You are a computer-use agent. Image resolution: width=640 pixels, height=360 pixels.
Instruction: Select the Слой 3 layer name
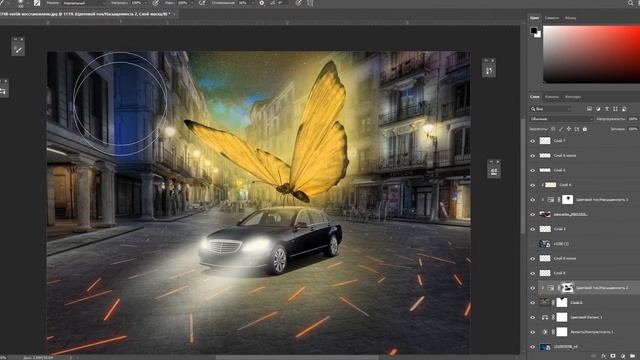point(559,229)
